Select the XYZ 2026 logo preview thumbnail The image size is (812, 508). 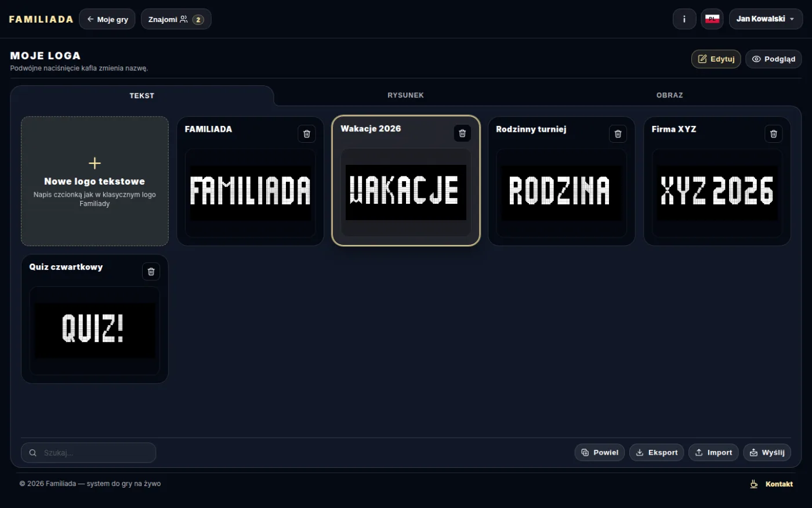click(717, 193)
